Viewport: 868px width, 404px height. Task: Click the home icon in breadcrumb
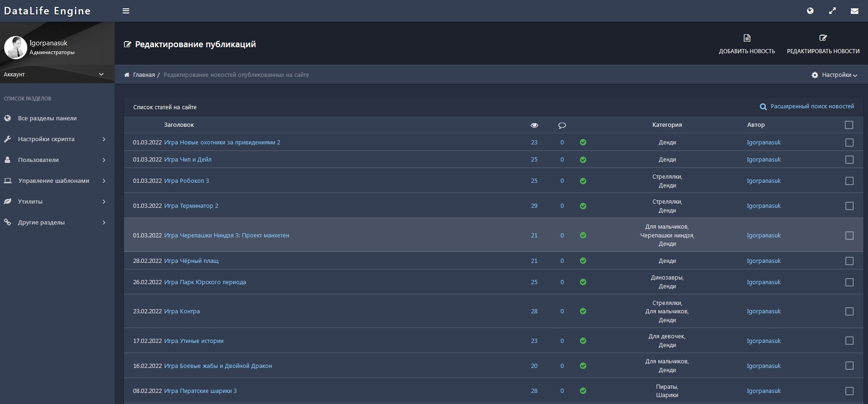(x=127, y=75)
